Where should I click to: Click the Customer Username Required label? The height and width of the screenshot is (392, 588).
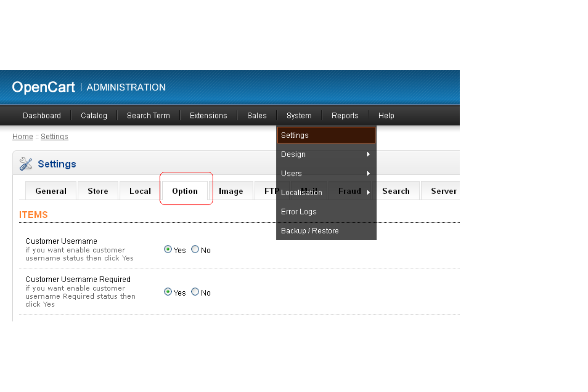point(78,279)
